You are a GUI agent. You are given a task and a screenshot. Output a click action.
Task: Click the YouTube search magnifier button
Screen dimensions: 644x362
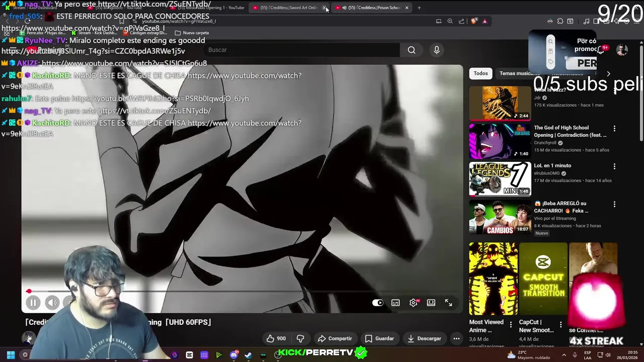412,50
